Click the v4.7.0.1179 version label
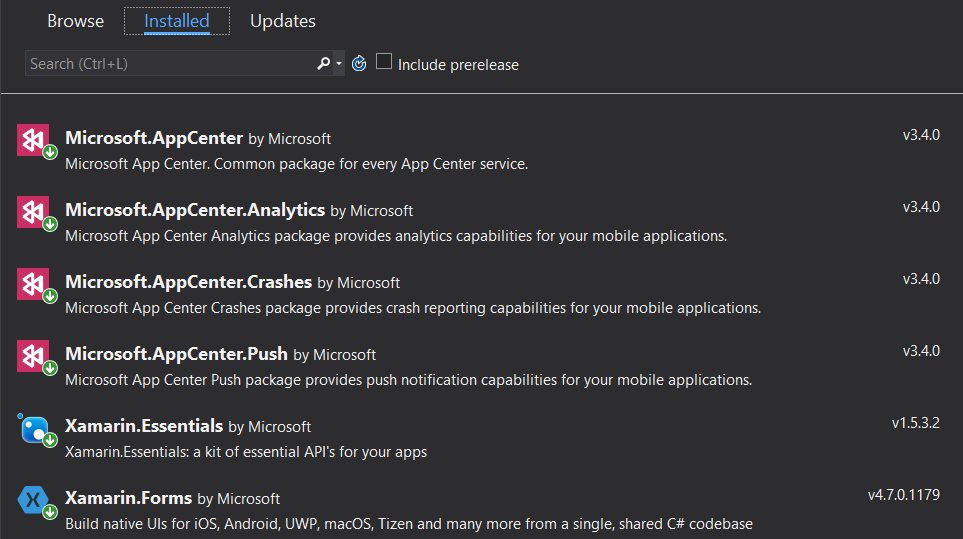The image size is (963, 539). pyautogui.click(x=904, y=495)
